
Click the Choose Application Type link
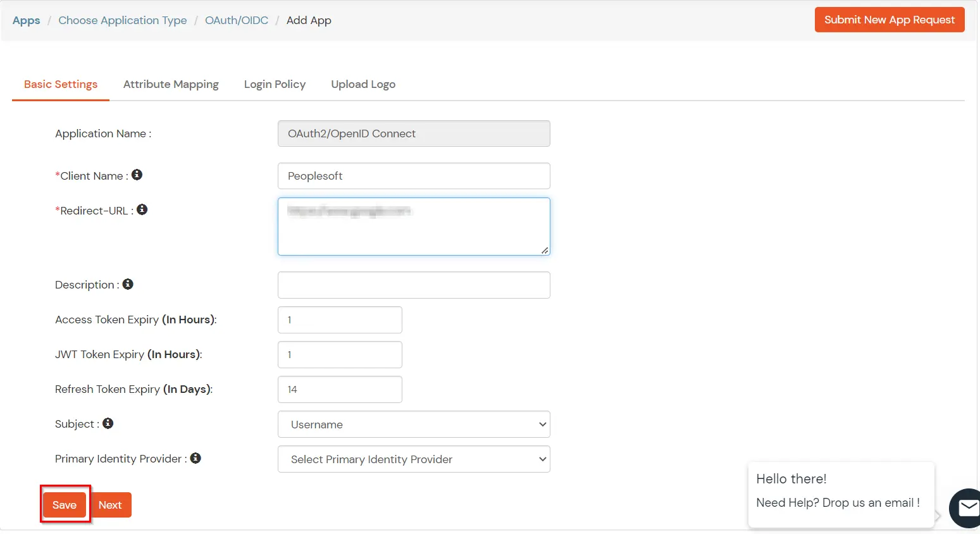coord(122,20)
